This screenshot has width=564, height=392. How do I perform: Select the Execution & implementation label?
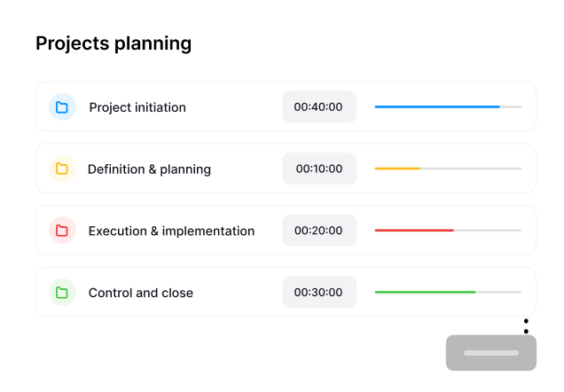coord(171,231)
